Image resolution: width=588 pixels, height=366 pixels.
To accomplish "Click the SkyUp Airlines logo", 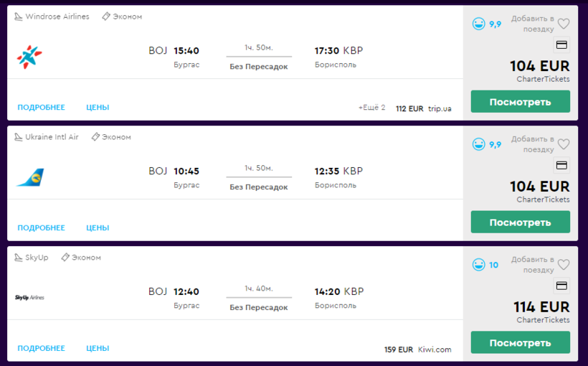I will pyautogui.click(x=30, y=297).
